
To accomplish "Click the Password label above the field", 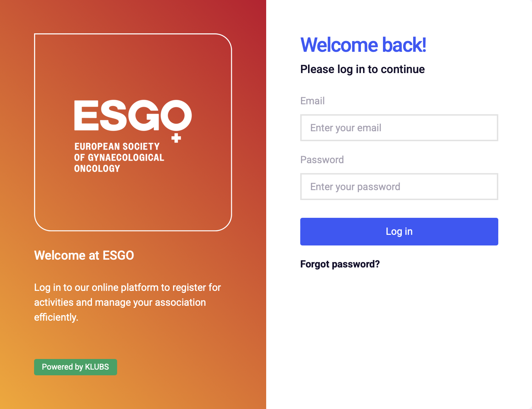I will (322, 160).
